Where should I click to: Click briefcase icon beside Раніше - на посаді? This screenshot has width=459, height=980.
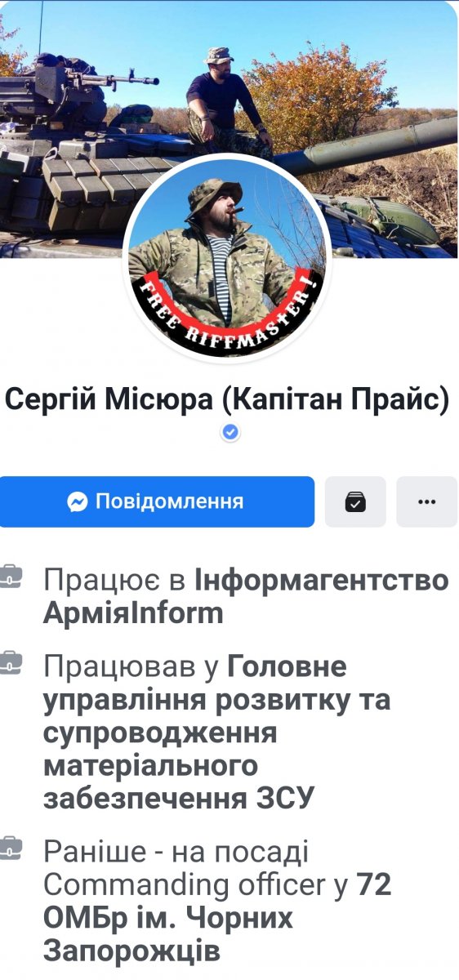click(11, 850)
